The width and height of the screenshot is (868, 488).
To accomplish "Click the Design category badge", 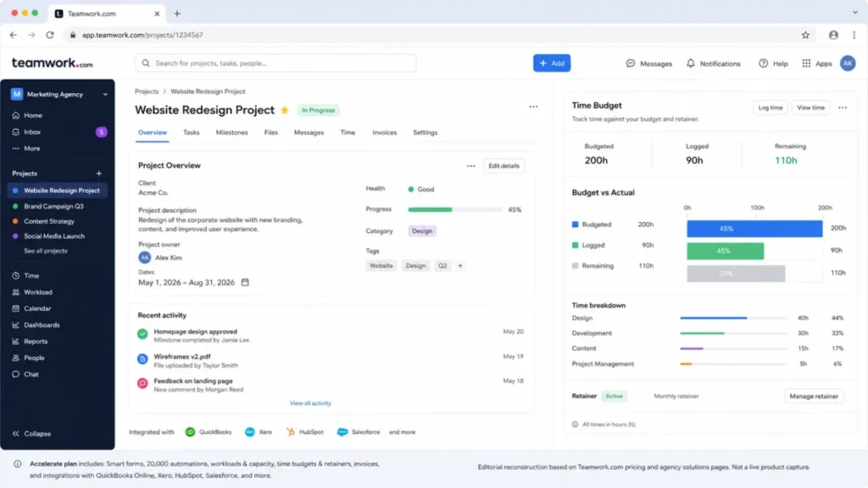I will click(x=422, y=231).
